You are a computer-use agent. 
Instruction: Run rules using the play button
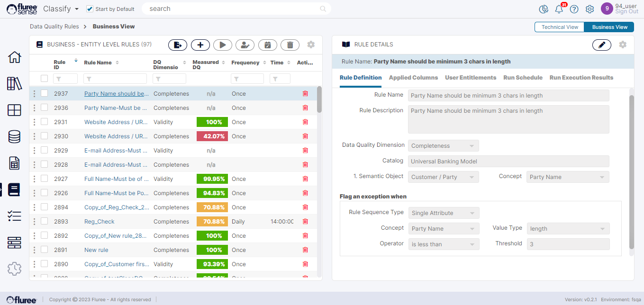(223, 45)
